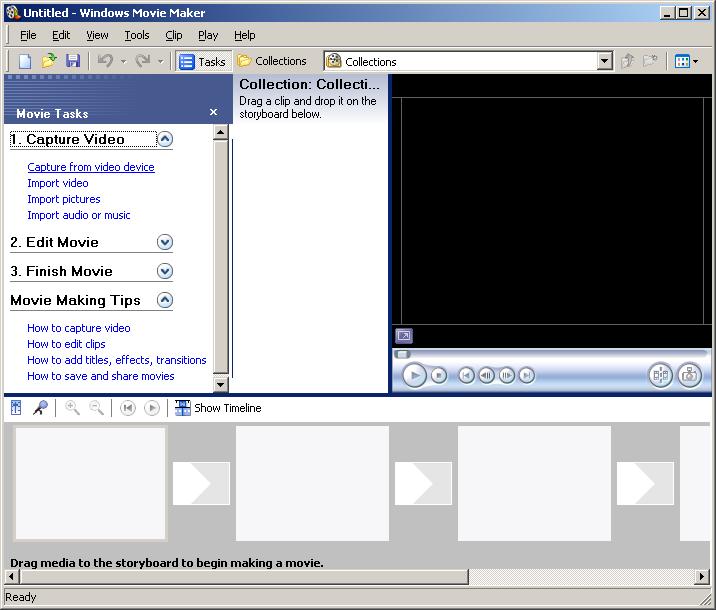Click the Import pictures link
The width and height of the screenshot is (716, 610).
coord(63,199)
